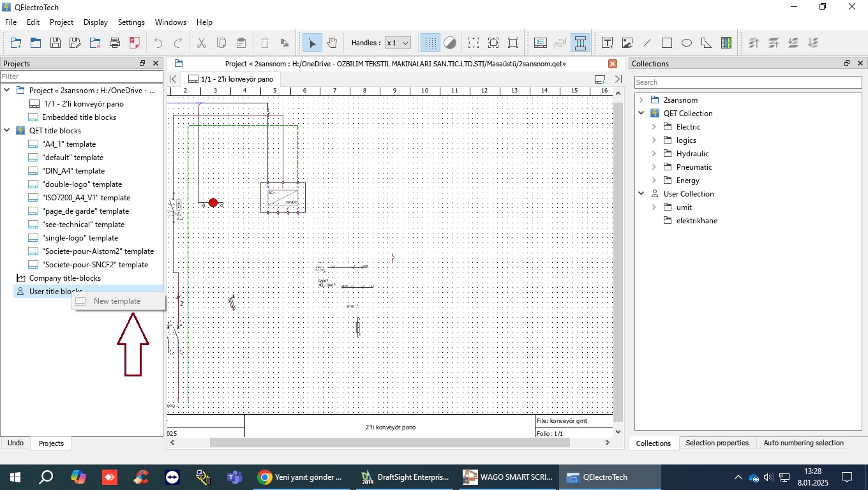Click the Print icon in the toolbar

click(x=115, y=43)
